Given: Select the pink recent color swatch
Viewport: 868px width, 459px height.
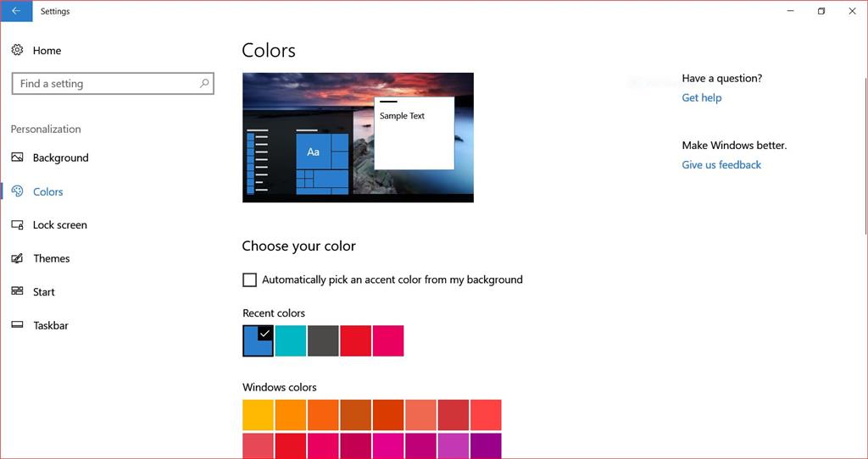Looking at the screenshot, I should point(388,340).
